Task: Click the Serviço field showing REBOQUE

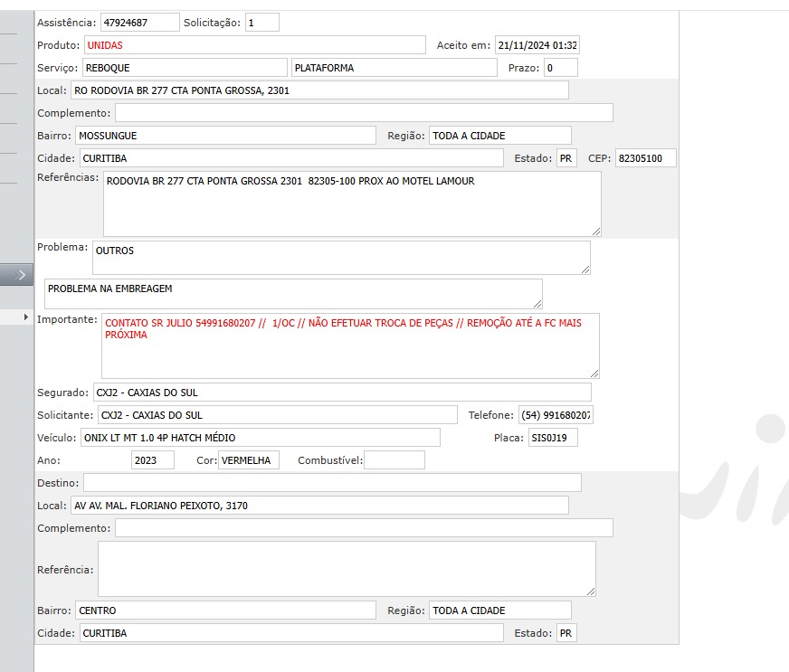Action: point(184,68)
